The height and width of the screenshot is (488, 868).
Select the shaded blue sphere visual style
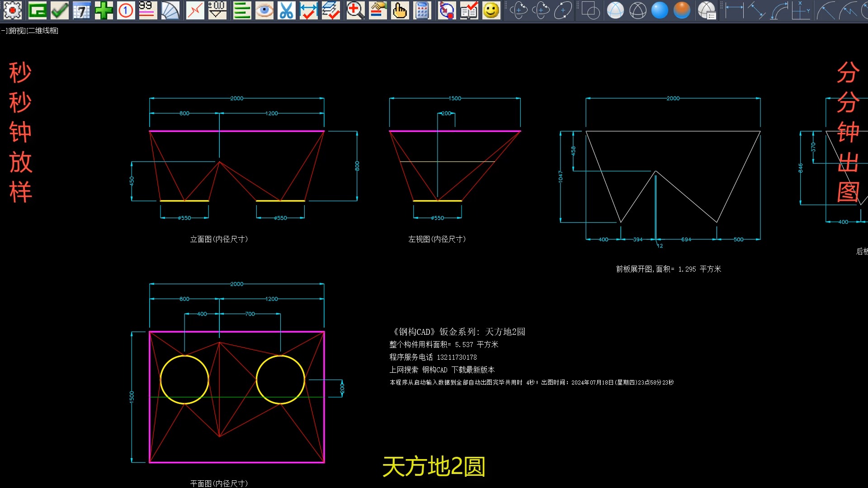[x=660, y=10]
